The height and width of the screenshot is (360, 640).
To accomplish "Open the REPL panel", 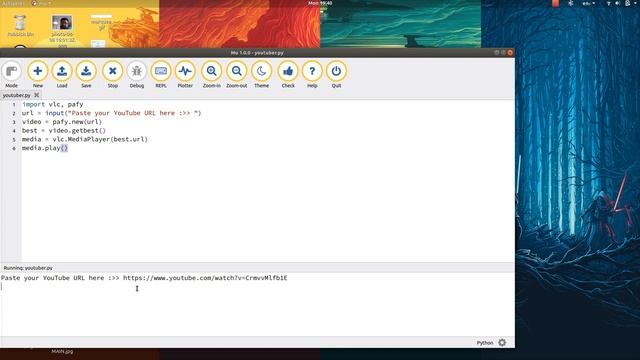I will click(161, 74).
